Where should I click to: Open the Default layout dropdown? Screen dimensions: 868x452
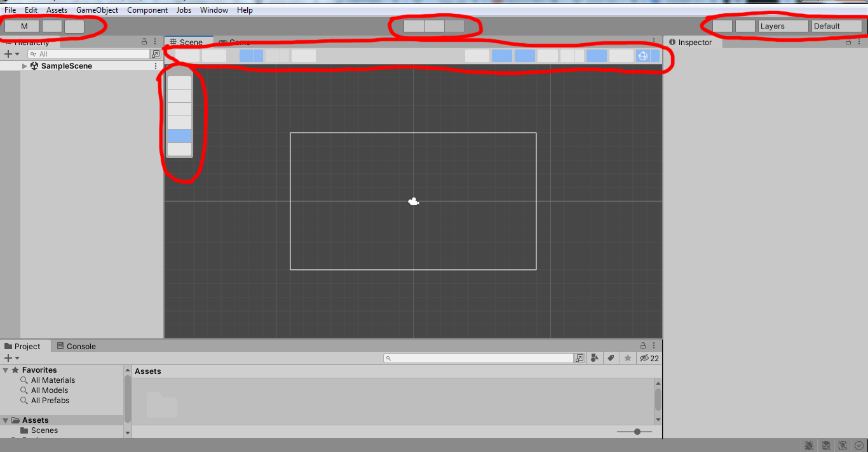point(836,26)
